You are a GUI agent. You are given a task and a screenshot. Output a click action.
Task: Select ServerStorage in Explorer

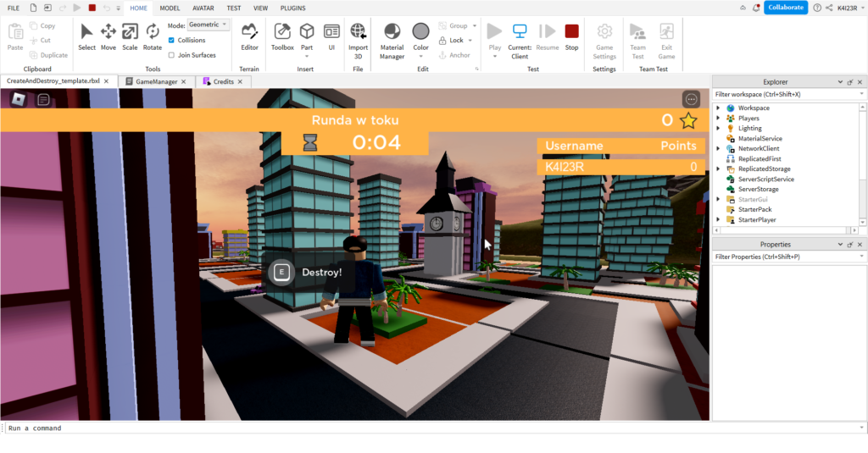(x=758, y=189)
